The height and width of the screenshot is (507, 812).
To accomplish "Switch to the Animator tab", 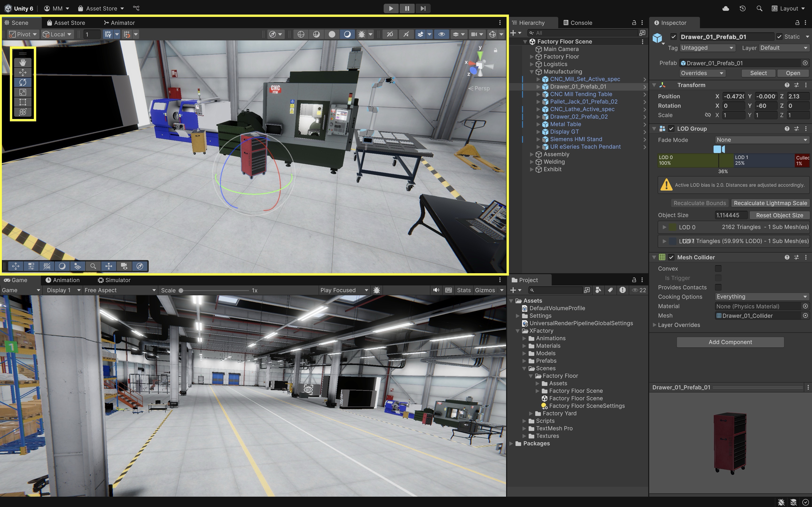I will (x=119, y=23).
